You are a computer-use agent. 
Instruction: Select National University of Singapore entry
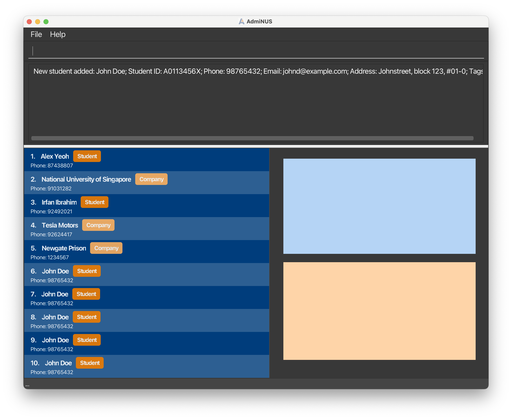tap(86, 180)
